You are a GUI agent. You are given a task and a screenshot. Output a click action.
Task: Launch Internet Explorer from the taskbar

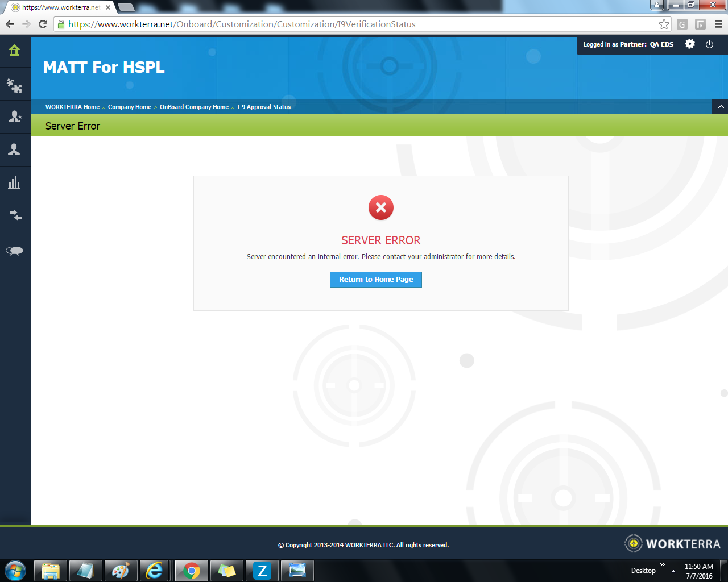tap(154, 571)
